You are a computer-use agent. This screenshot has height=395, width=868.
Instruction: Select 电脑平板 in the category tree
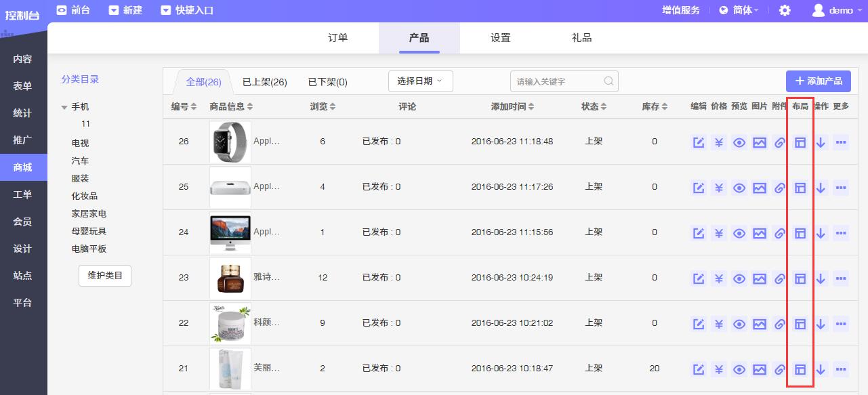click(89, 249)
